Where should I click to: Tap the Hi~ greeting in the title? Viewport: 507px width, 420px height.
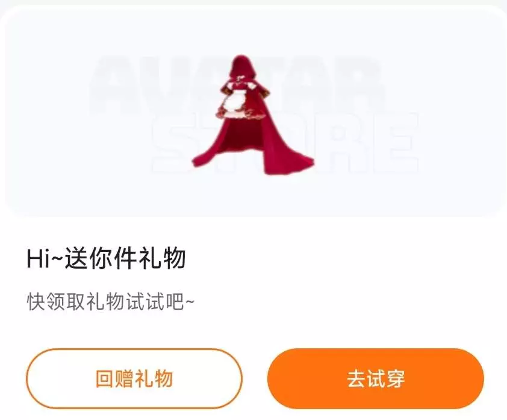click(x=45, y=259)
